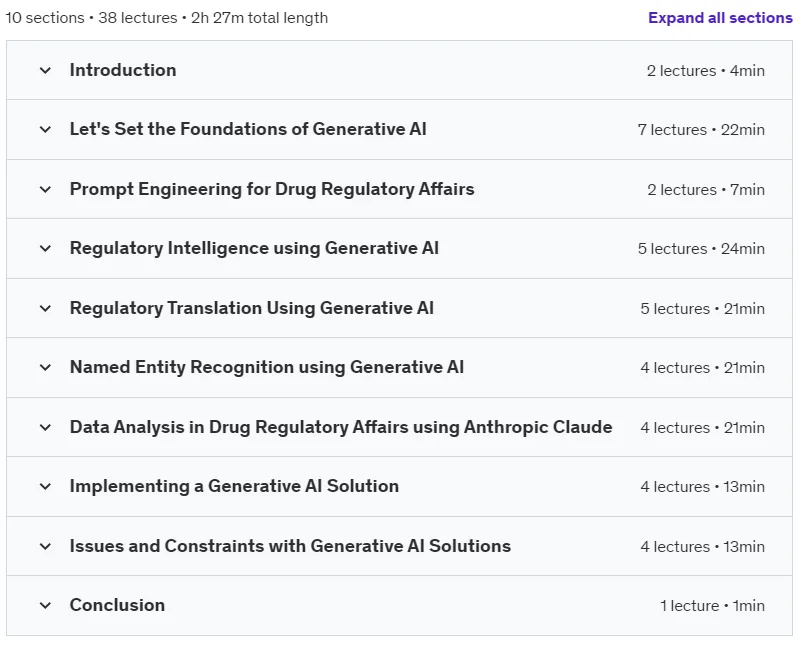Open Prompt Engineering for Drug Regulatory Affairs
Screen dimensions: 798x645
272,189
